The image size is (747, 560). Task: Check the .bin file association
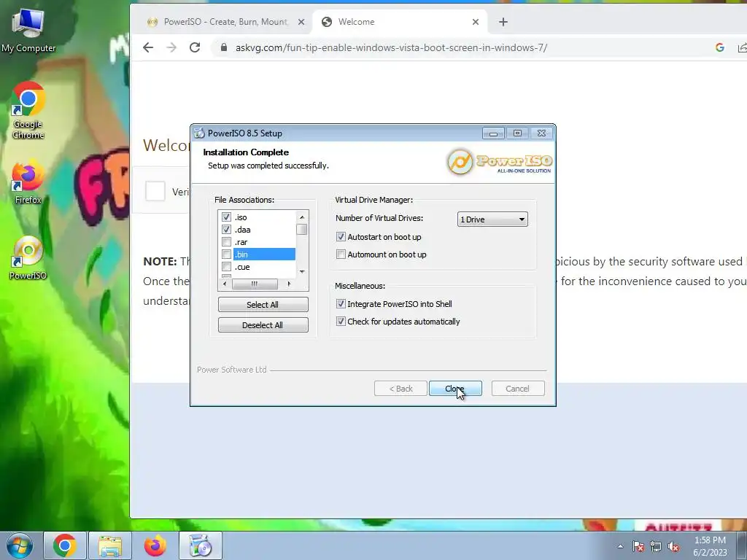click(226, 254)
